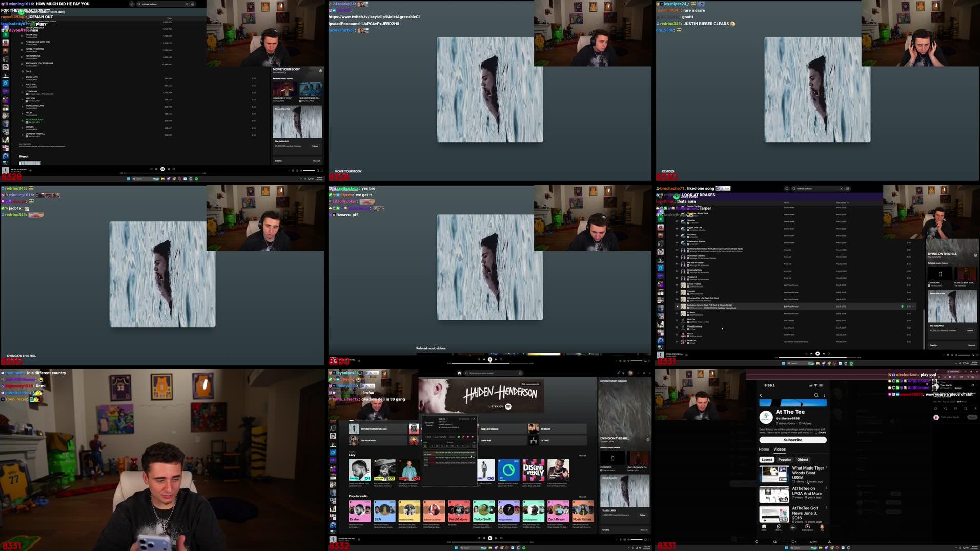Toggle repeat in the MOVE YOUR BODY tracklist frame

[x=174, y=169]
